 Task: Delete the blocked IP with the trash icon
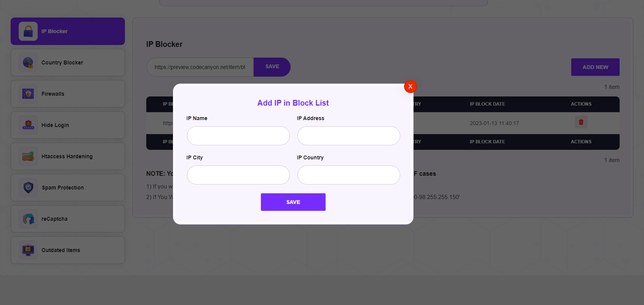coord(581,122)
